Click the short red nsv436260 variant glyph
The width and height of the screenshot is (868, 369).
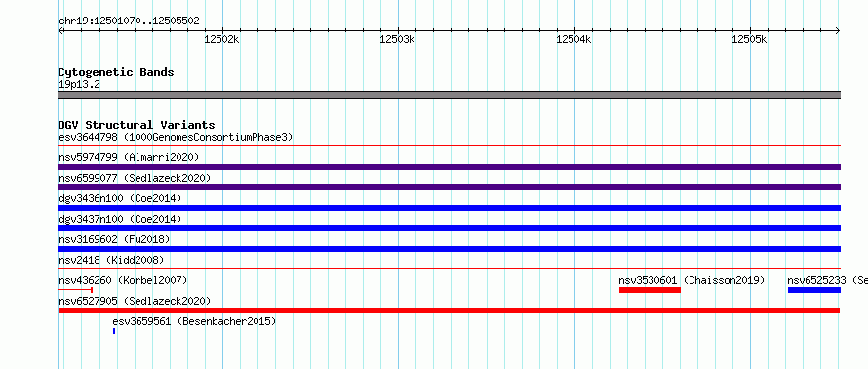click(x=75, y=290)
